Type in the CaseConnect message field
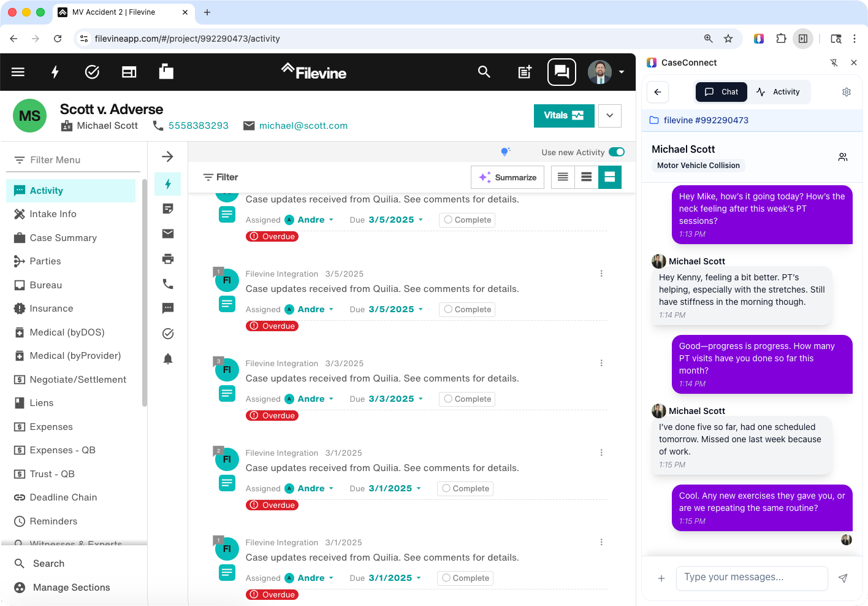This screenshot has width=868, height=606. (x=752, y=578)
